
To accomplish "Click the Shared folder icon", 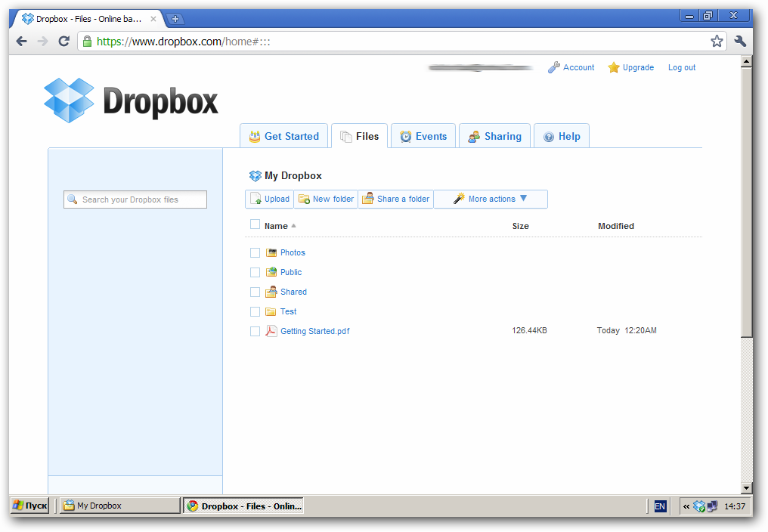I will pyautogui.click(x=271, y=292).
